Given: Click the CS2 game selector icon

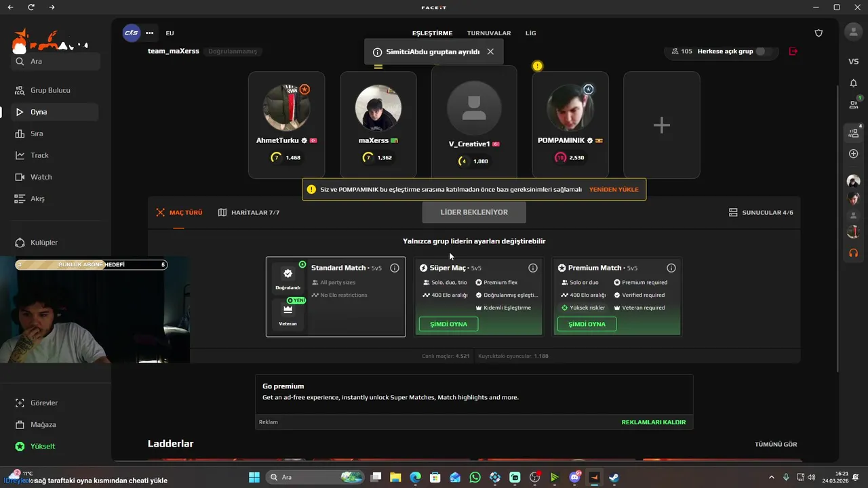Looking at the screenshot, I should point(131,33).
